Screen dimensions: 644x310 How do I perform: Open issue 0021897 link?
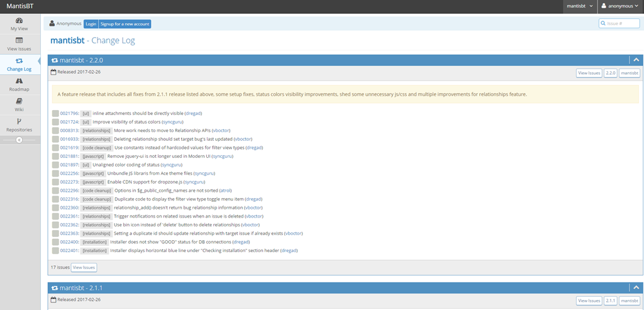click(69, 165)
